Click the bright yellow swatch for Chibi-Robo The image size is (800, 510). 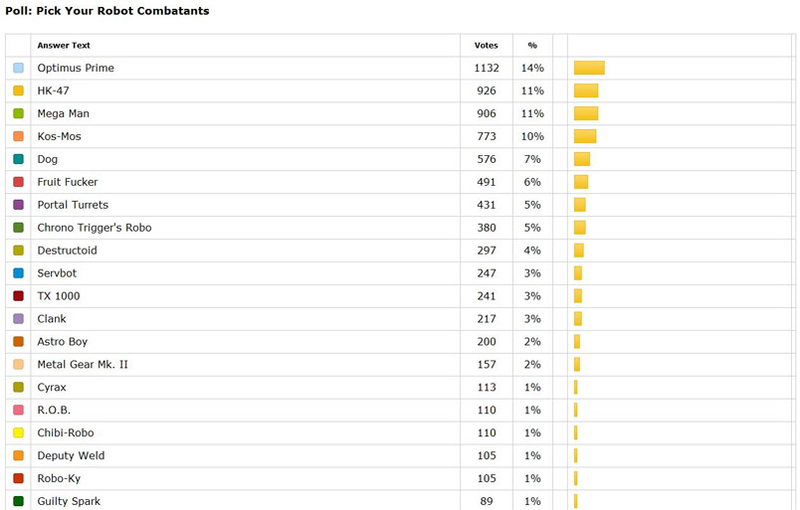tap(18, 433)
